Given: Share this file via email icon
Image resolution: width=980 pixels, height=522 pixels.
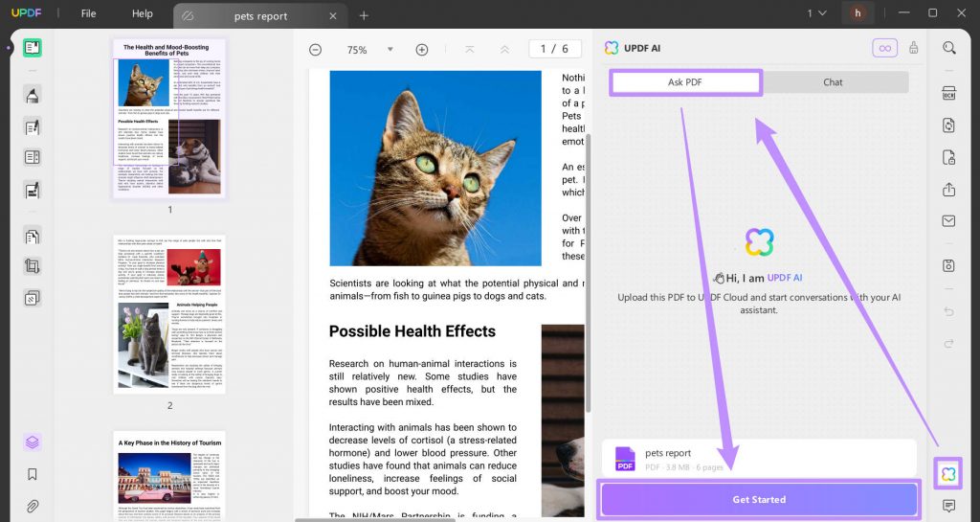Looking at the screenshot, I should [x=948, y=221].
